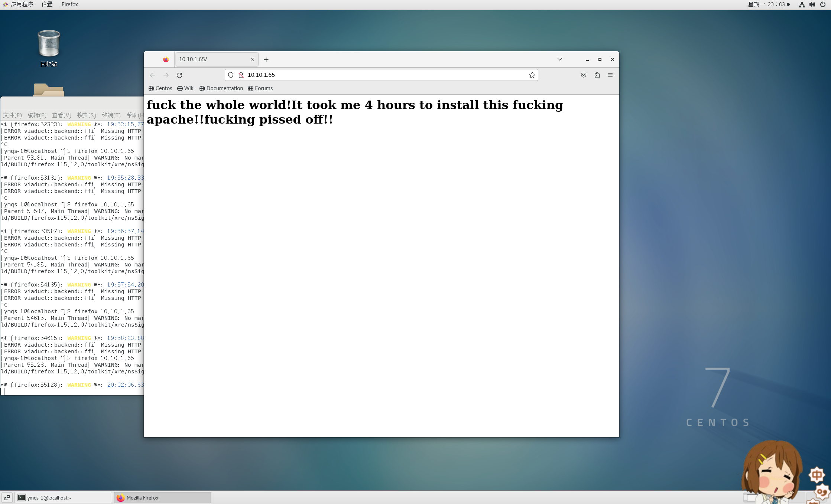831x504 pixels.
Task: Expand the list all tabs chevron
Action: 559,59
